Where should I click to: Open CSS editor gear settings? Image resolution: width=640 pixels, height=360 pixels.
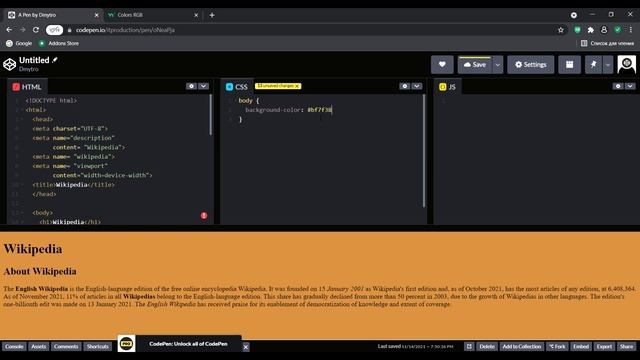pos(404,86)
